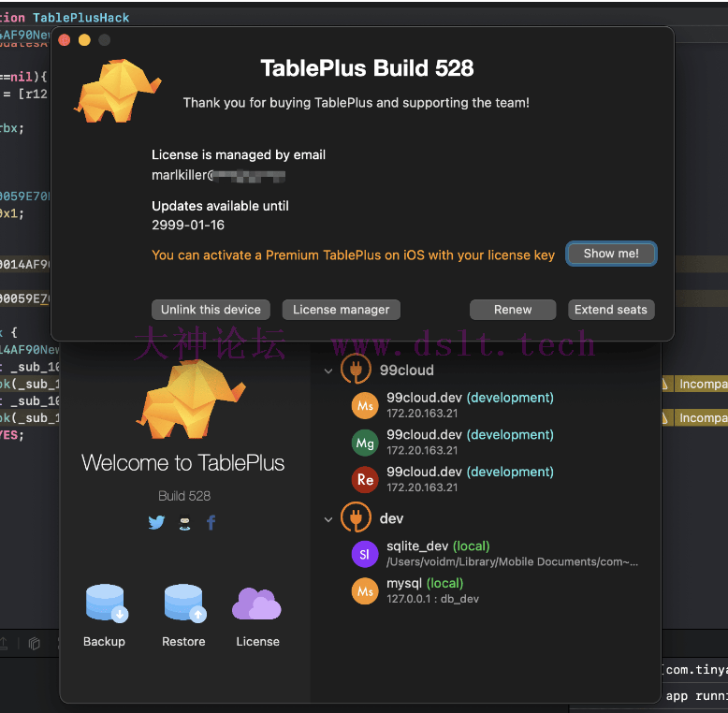Screen dimensions: 728x713
Task: Click the 99cloud group label
Action: click(x=407, y=371)
